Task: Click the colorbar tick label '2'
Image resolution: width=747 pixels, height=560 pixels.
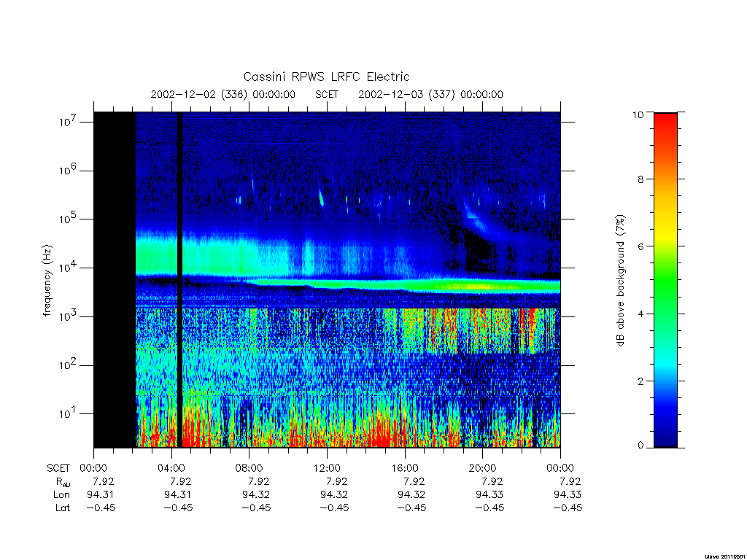Action: pyautogui.click(x=640, y=381)
